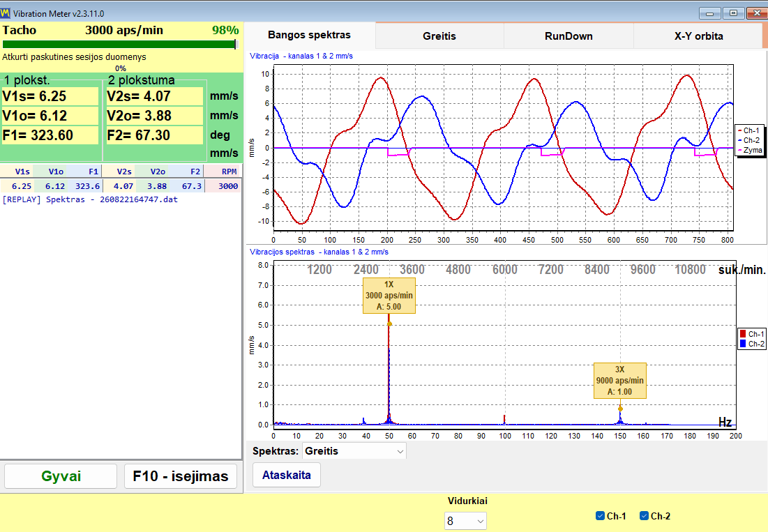Minimize the Vibration Meter window
Screen dimensions: 768x532
[709, 13]
